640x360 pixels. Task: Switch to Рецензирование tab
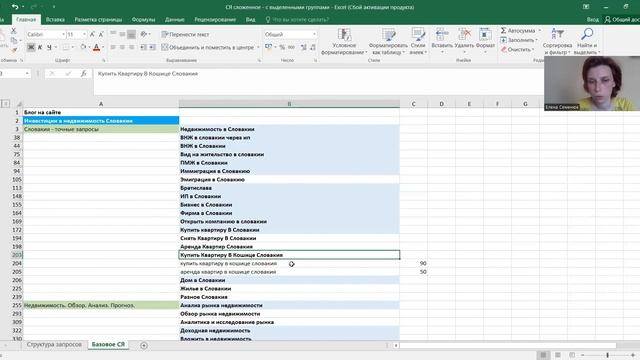point(215,20)
